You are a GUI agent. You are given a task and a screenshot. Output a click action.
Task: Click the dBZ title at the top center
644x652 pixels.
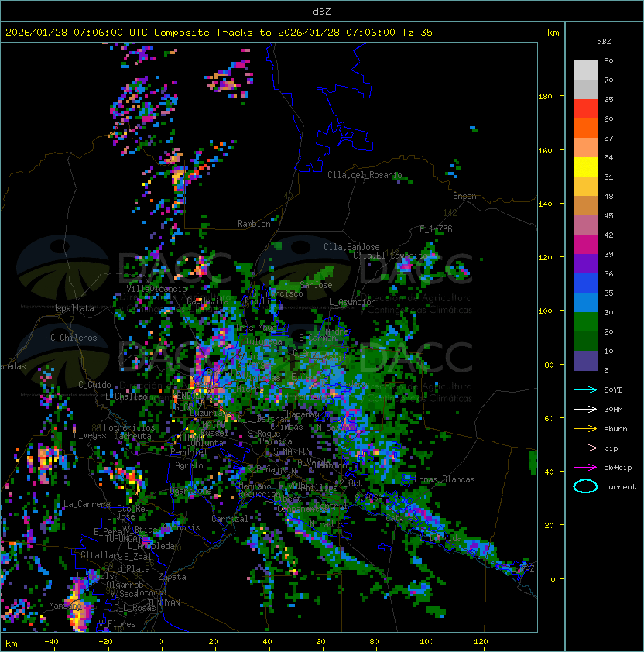(322, 11)
